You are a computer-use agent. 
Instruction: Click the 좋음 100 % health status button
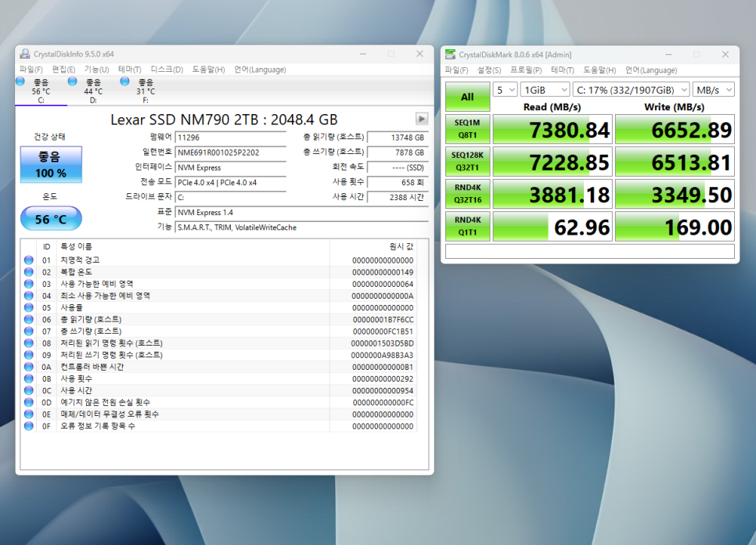(51, 165)
